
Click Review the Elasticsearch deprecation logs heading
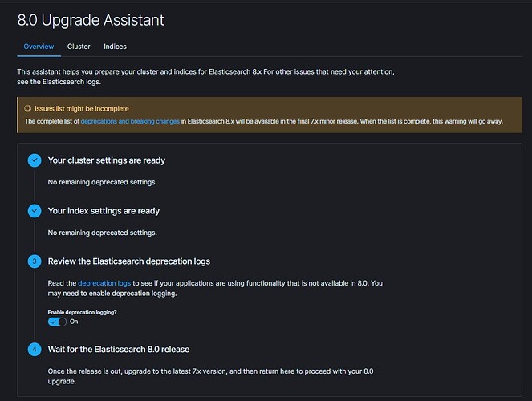pos(129,261)
